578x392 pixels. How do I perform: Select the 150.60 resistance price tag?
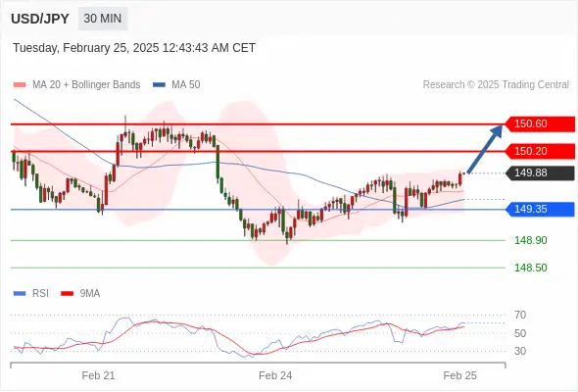click(540, 123)
